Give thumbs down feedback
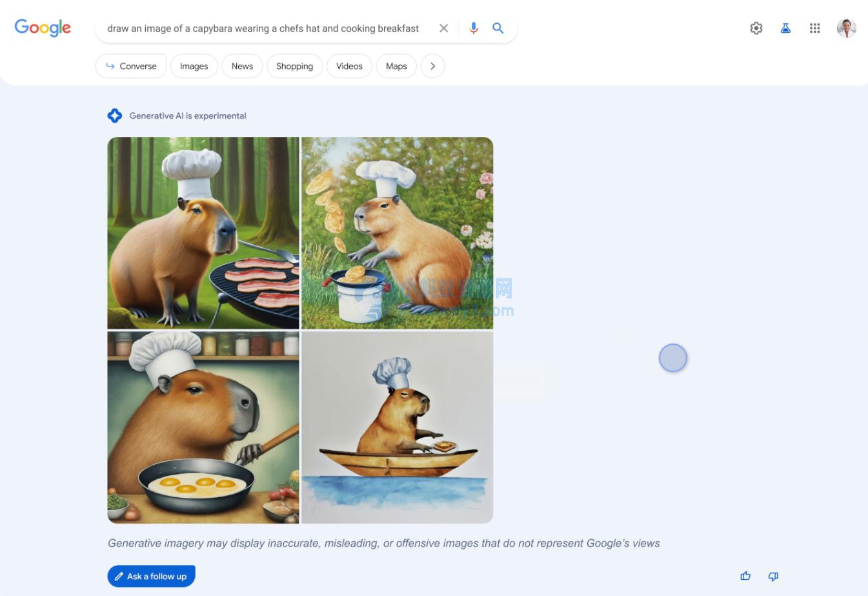The width and height of the screenshot is (868, 596). pyautogui.click(x=773, y=576)
